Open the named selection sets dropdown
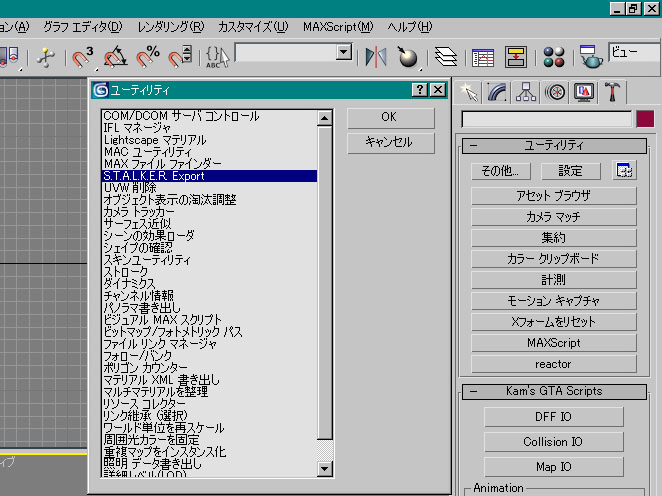Screen dimensions: 662x496 point(344,53)
